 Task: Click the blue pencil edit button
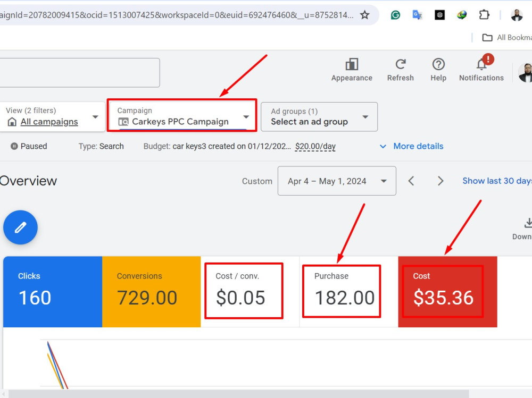20,227
